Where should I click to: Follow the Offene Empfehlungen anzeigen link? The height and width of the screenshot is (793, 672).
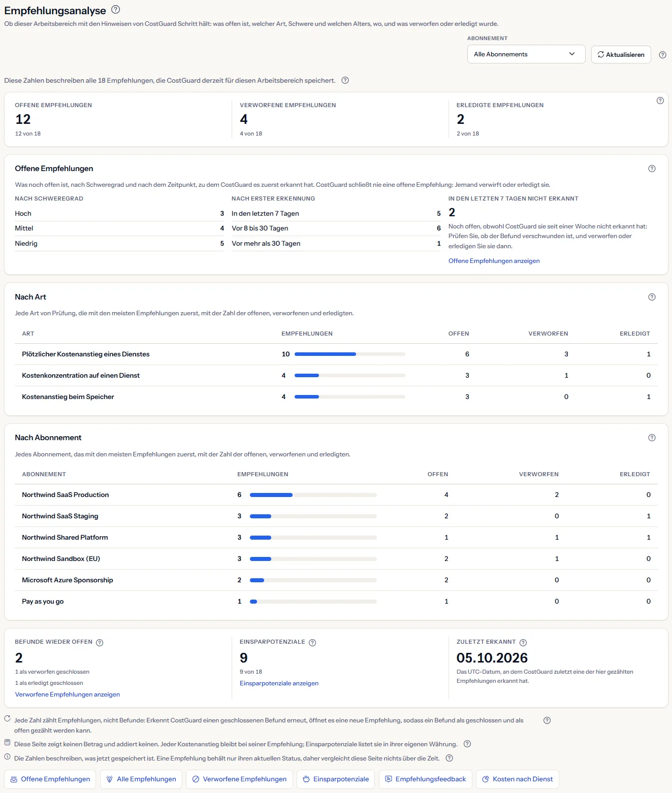coord(494,261)
